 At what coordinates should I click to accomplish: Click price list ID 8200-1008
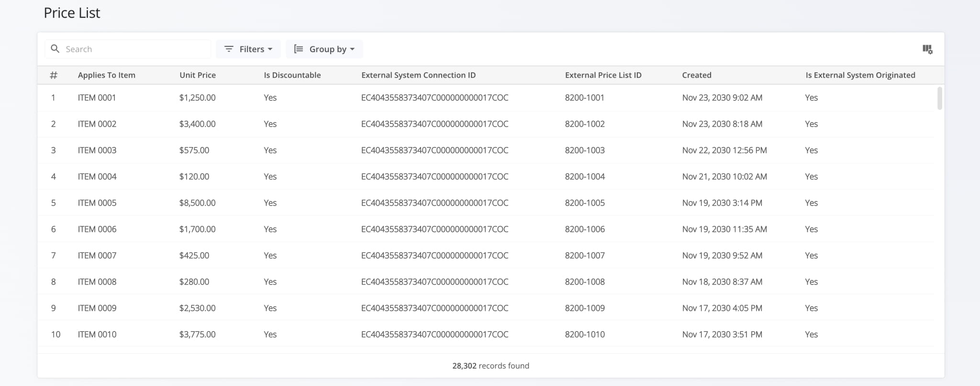click(585, 282)
